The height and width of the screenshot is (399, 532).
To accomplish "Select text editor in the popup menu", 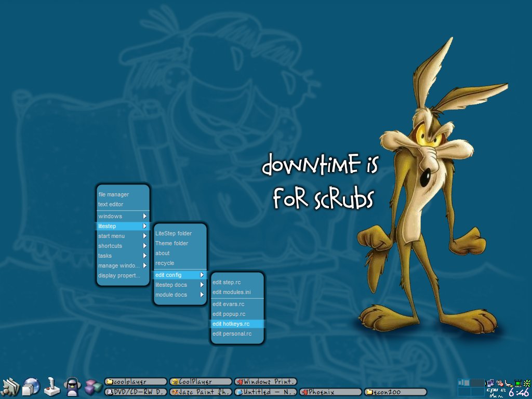I will coord(123,204).
